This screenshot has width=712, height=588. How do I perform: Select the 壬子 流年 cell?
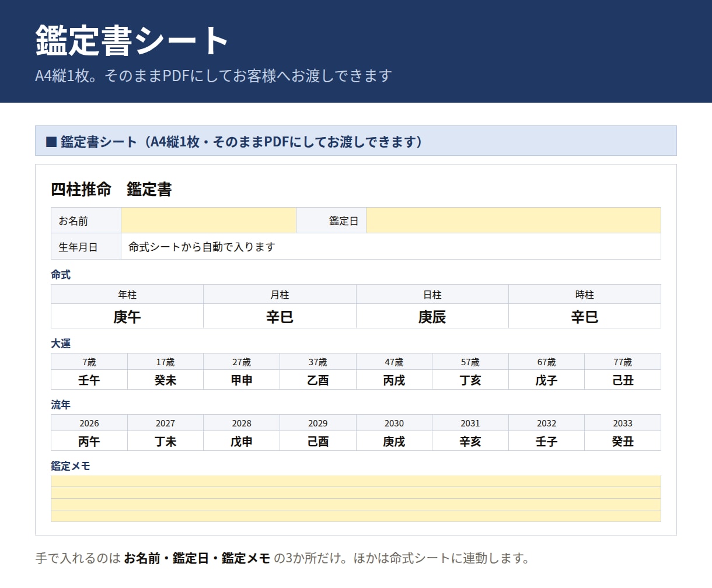point(547,441)
